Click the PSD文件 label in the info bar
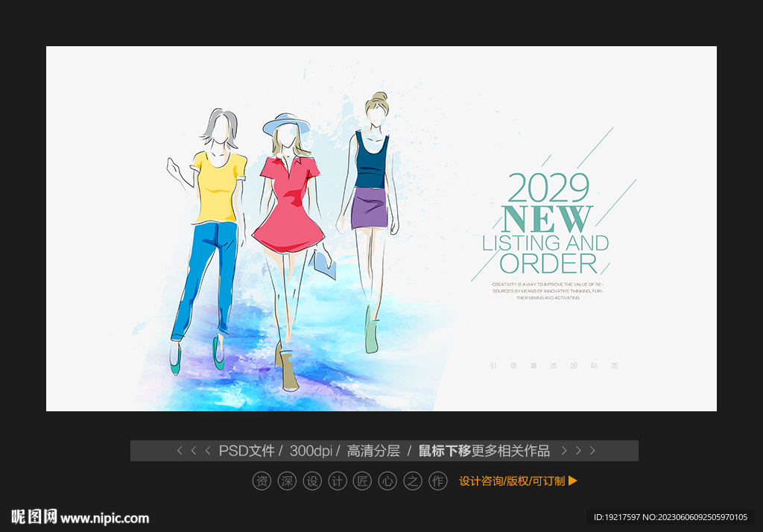The width and height of the screenshot is (763, 532). point(247,451)
